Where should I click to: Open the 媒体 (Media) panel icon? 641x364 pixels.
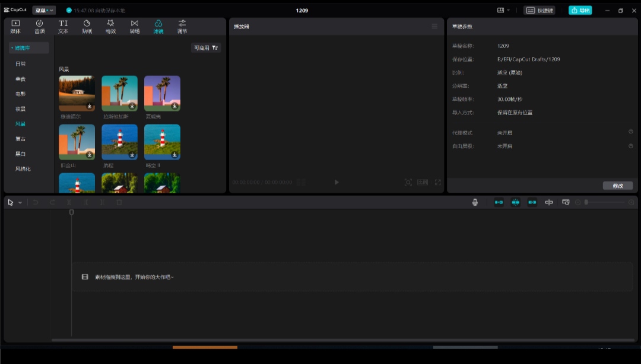click(x=15, y=26)
